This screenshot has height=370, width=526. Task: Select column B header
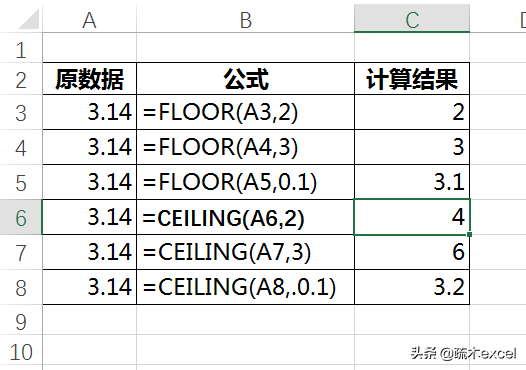tap(246, 18)
